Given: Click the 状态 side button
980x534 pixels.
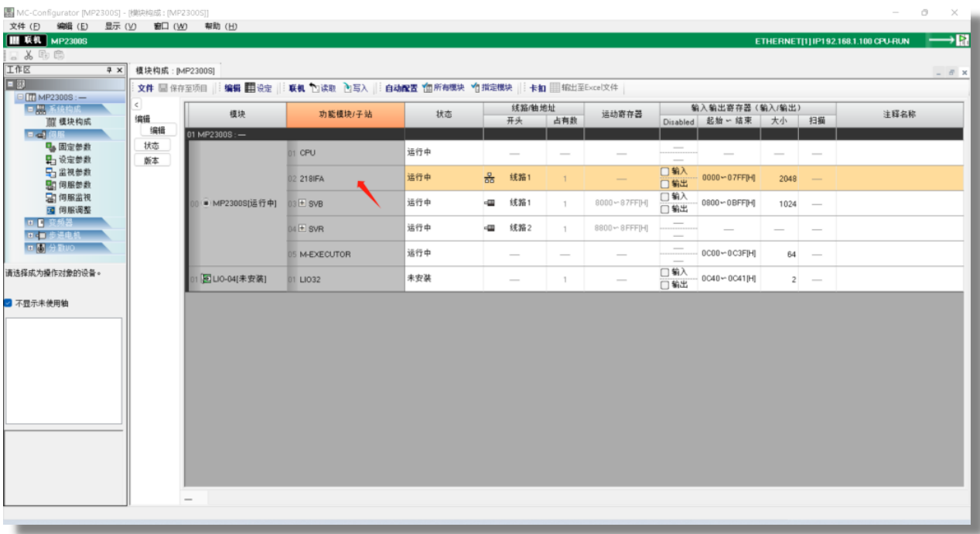Looking at the screenshot, I should (152, 145).
